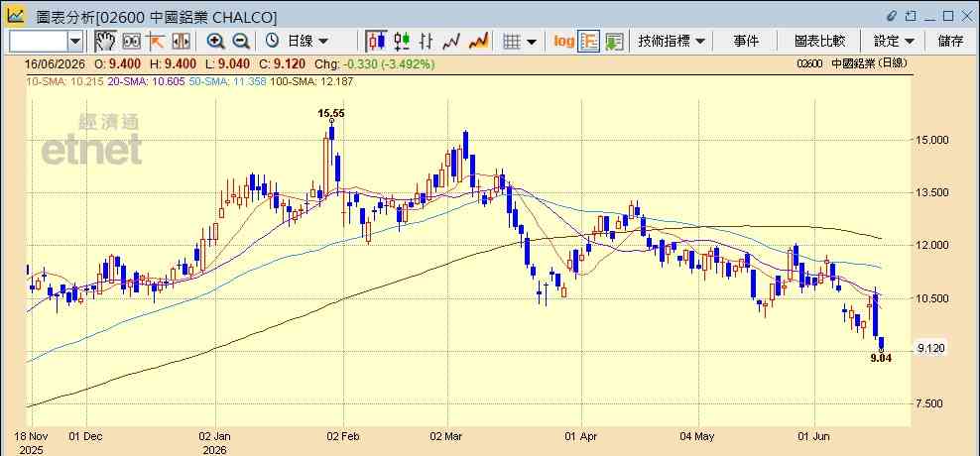
Task: Switch to green hollow candlestick chart type
Action: [x=402, y=42]
